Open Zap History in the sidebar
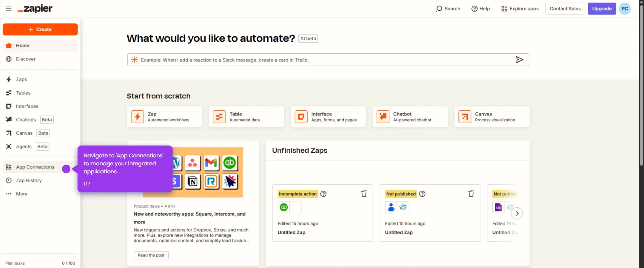This screenshot has height=268, width=644. (40, 181)
